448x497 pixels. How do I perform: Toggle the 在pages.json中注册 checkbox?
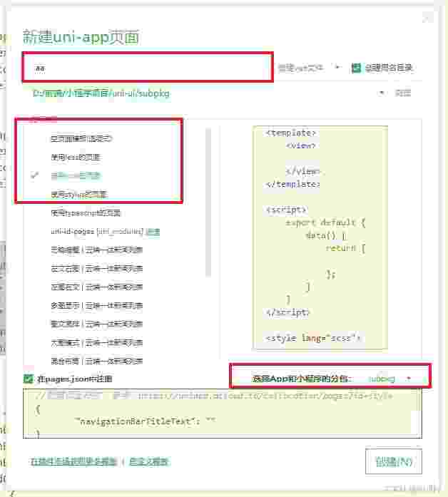tap(29, 379)
